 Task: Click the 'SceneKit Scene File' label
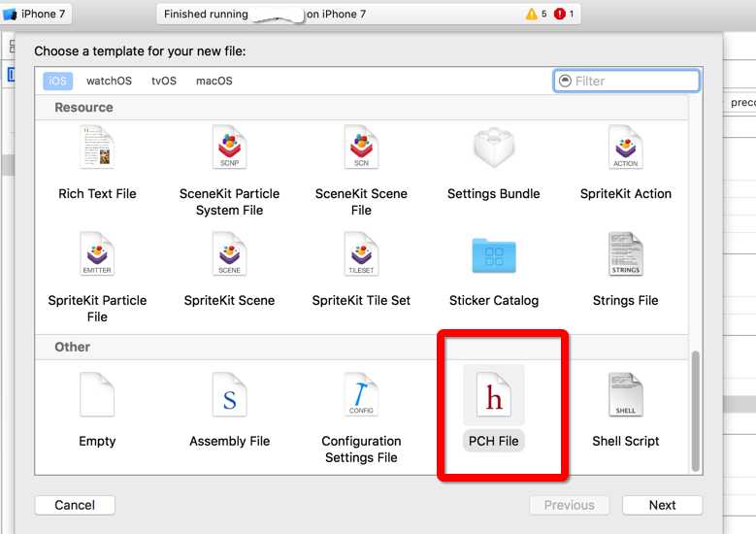pyautogui.click(x=361, y=202)
